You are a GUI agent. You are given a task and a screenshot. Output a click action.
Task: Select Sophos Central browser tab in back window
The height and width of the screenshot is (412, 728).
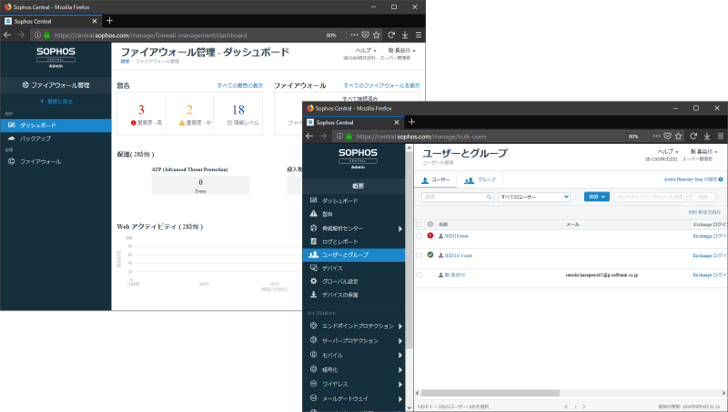point(51,21)
